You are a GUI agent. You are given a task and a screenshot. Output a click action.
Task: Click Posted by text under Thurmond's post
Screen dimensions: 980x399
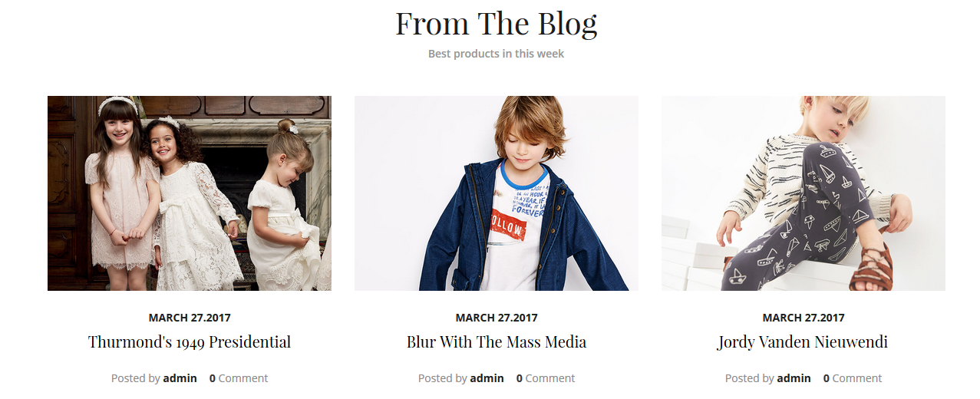click(136, 378)
